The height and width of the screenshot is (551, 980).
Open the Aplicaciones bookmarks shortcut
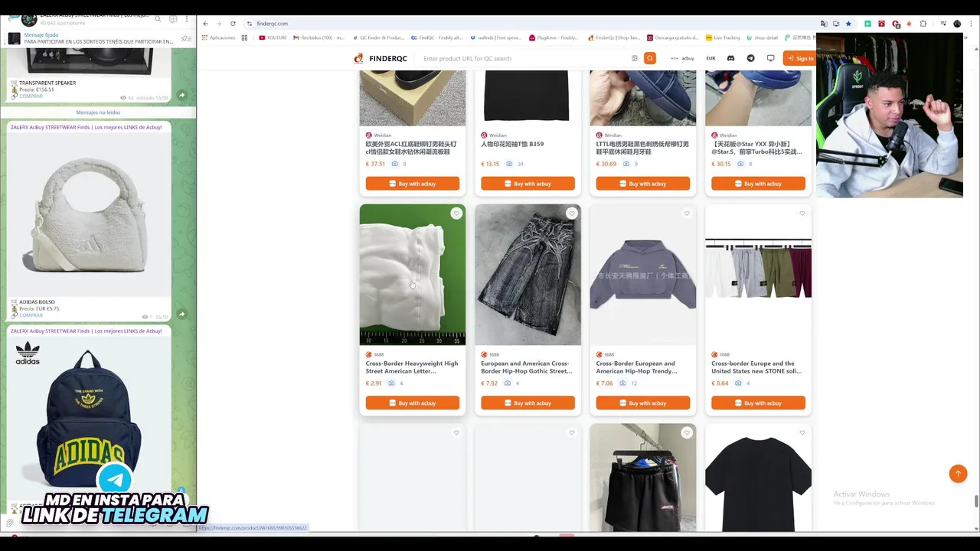point(219,37)
